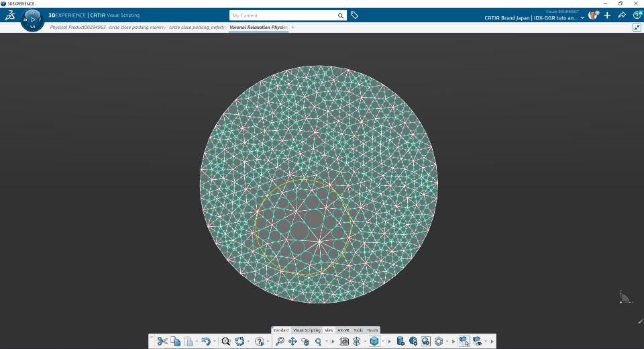Image resolution: width=644 pixels, height=349 pixels.
Task: Switch to Physical Product00294963 tab
Action: [x=78, y=27]
